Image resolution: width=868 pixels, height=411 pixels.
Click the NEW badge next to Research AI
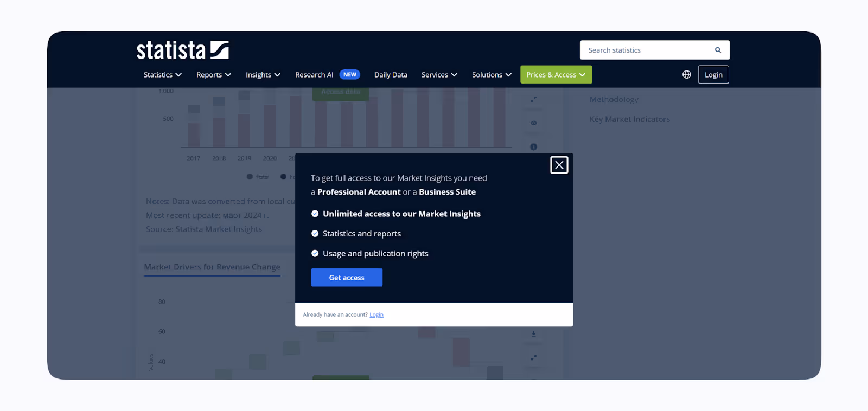click(x=350, y=74)
